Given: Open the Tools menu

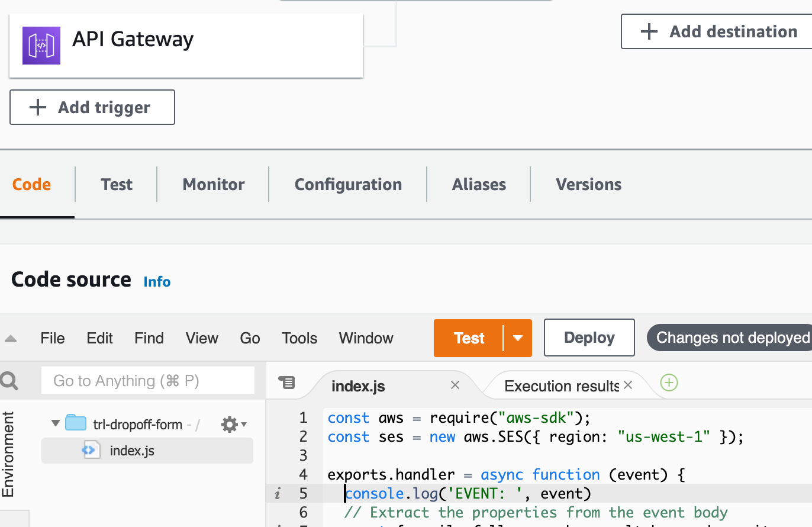Looking at the screenshot, I should (299, 338).
